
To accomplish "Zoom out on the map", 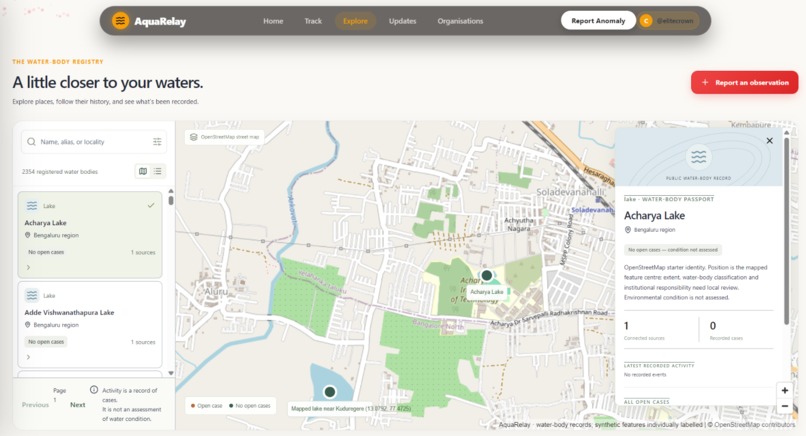I will click(x=784, y=406).
